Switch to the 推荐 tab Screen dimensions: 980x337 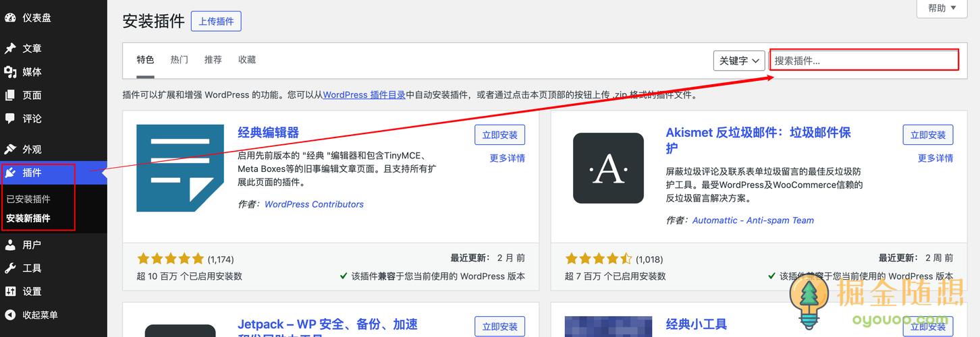[213, 60]
